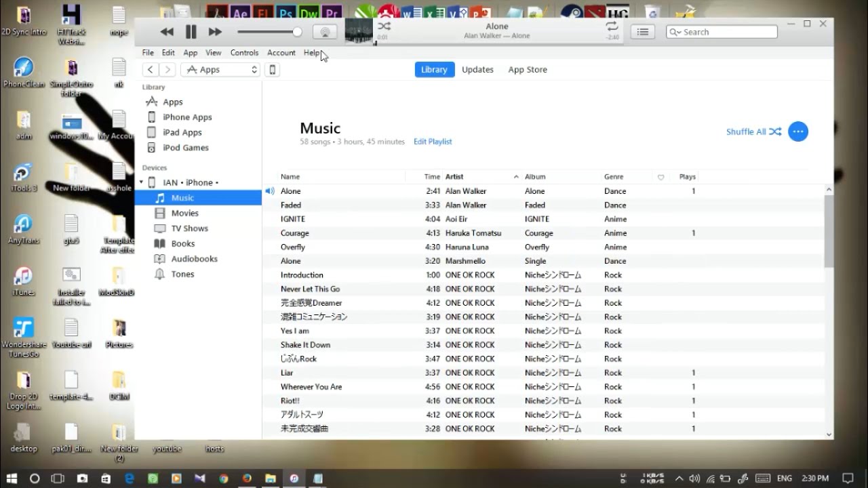Select Music under the iPhone device
Screen dimensions: 868x488
(198, 198)
